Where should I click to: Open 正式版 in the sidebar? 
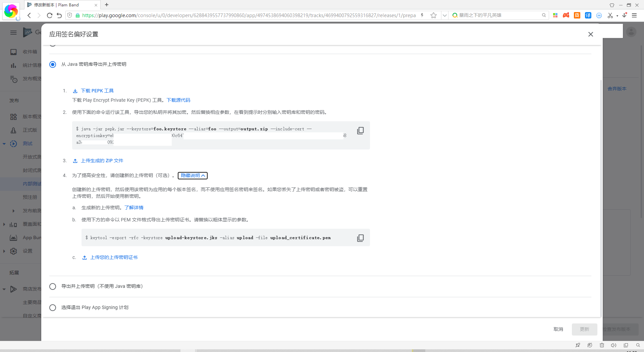30,130
